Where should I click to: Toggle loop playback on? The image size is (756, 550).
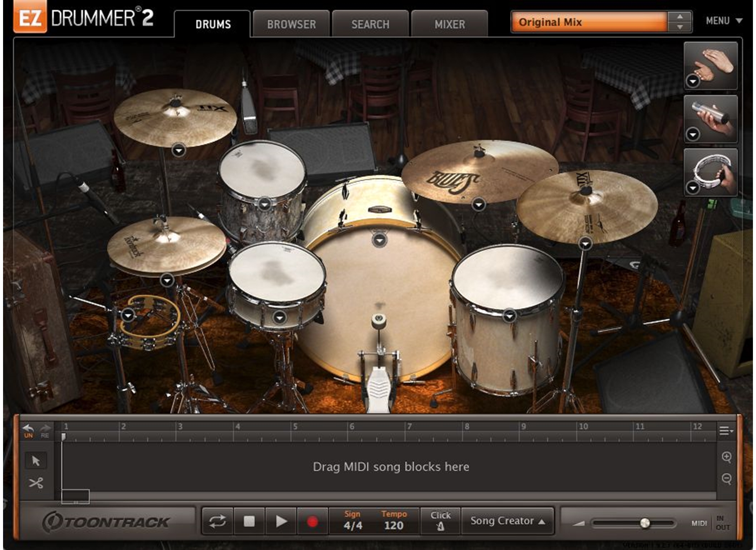217,521
